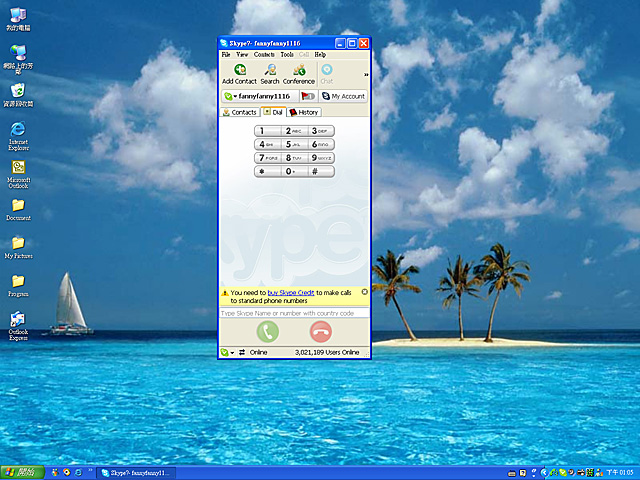The width and height of the screenshot is (640, 480).
Task: Expand hidden system tray icons arrow
Action: point(544,473)
